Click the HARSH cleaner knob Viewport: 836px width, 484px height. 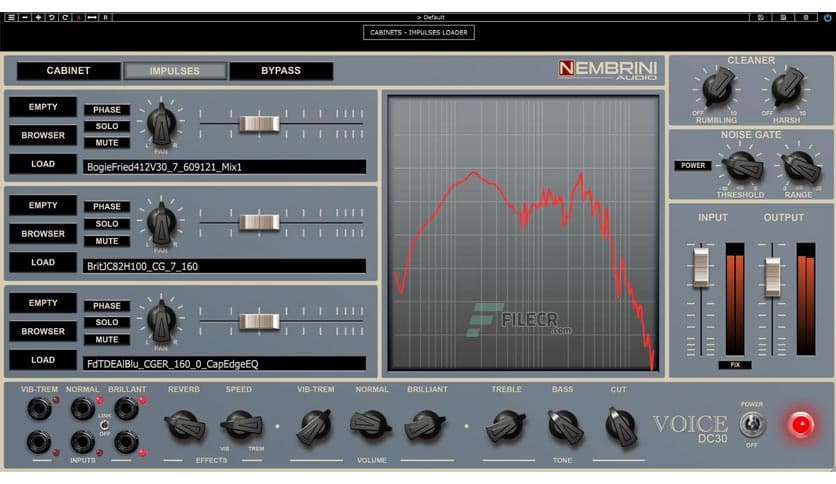(787, 88)
